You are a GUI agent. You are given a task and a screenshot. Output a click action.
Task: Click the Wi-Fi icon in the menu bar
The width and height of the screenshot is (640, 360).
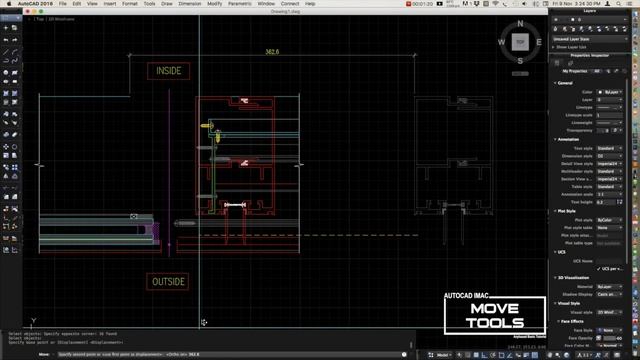tap(495, 4)
